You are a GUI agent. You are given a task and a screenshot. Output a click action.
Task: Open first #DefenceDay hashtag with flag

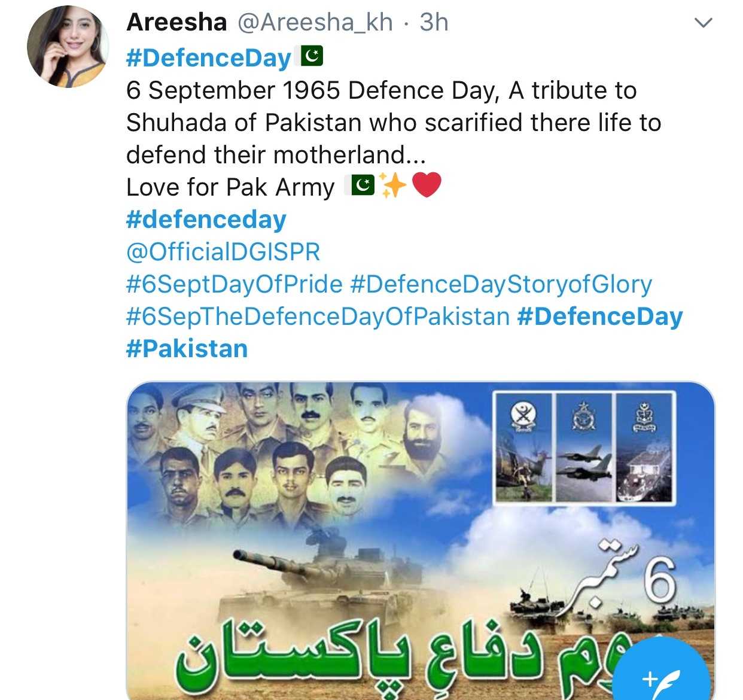[209, 58]
